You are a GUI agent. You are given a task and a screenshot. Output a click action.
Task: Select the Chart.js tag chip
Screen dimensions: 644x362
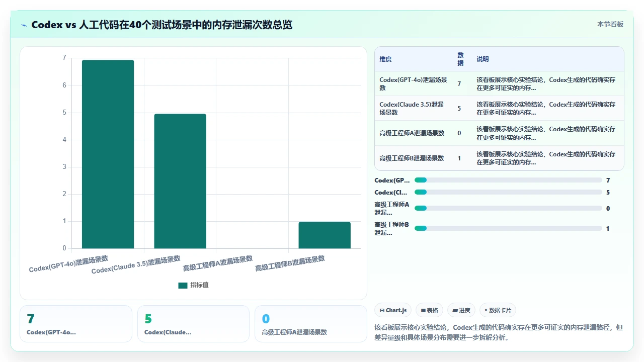393,310
